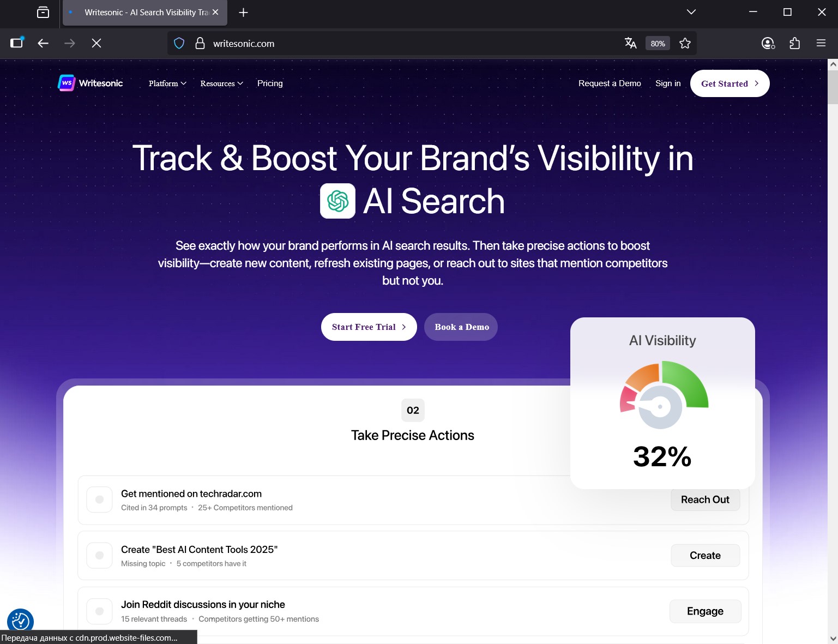838x644 pixels.
Task: Click the Writesonic logo
Action: click(91, 83)
